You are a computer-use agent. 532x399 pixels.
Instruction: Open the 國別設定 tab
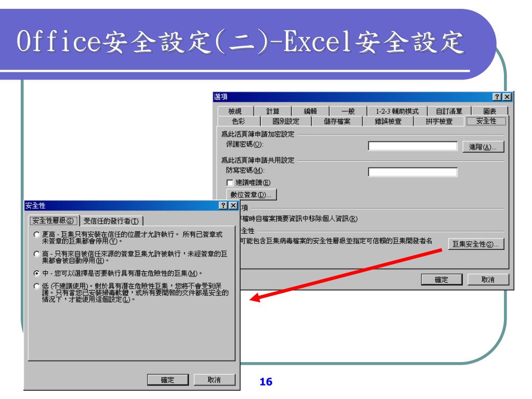click(286, 121)
